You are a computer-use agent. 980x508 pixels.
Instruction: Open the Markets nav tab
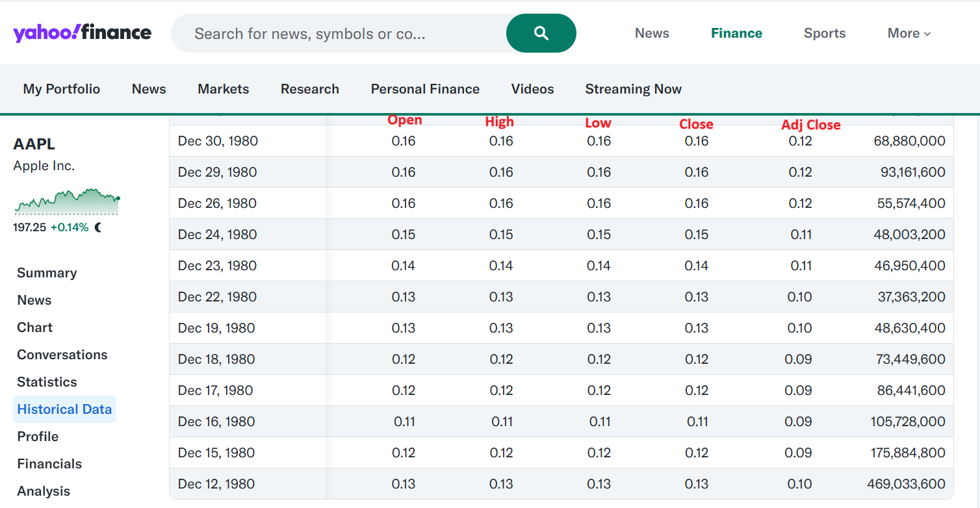(224, 89)
